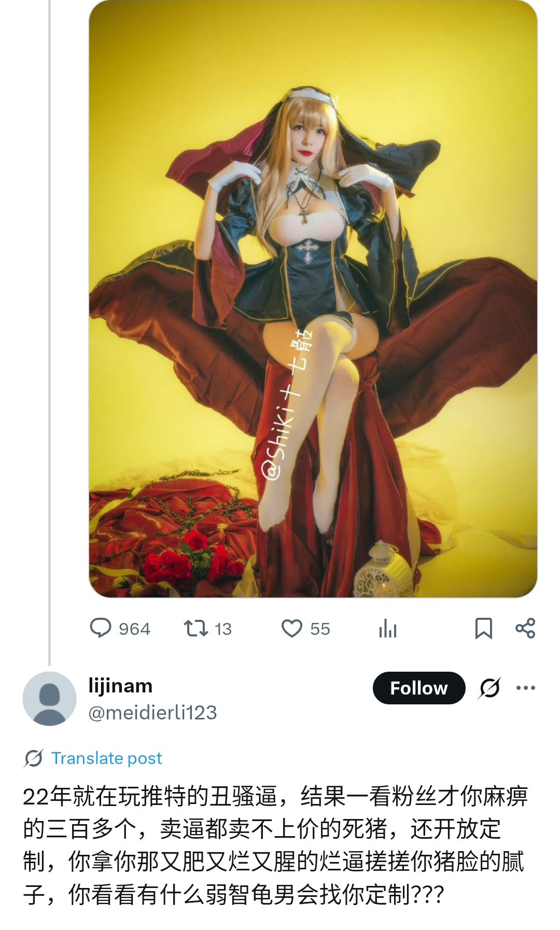Tap the @meidierli123 handle
Image resolution: width=560 pixels, height=930 pixels.
[x=152, y=713]
